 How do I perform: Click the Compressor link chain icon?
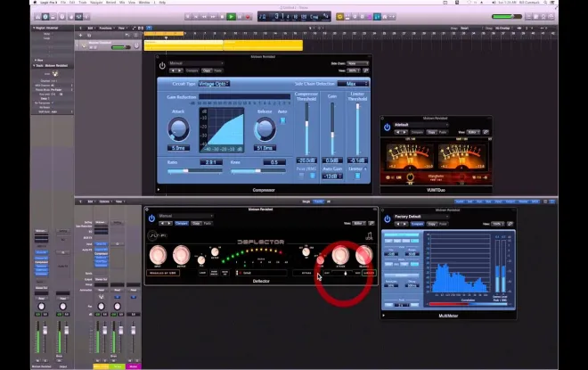coord(365,70)
